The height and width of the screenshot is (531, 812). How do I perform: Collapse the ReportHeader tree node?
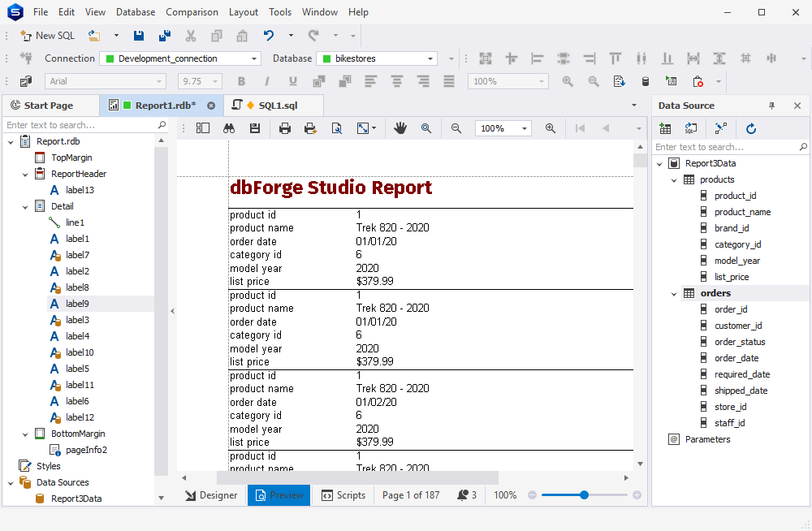coord(25,175)
